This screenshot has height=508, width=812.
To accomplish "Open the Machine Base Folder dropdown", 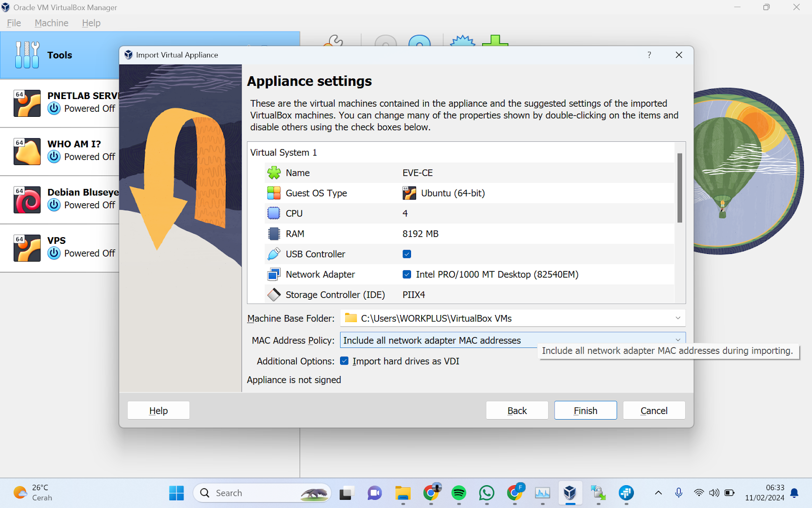I will 678,318.
